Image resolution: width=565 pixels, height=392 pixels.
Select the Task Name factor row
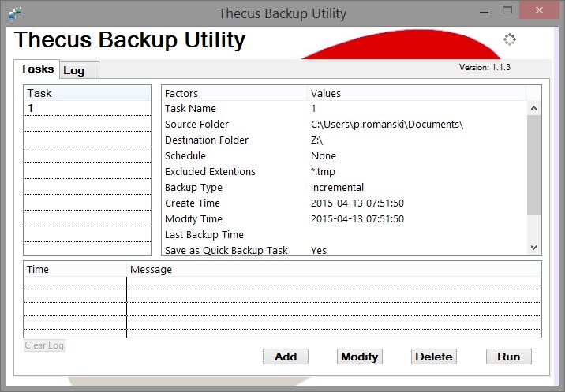(x=344, y=108)
